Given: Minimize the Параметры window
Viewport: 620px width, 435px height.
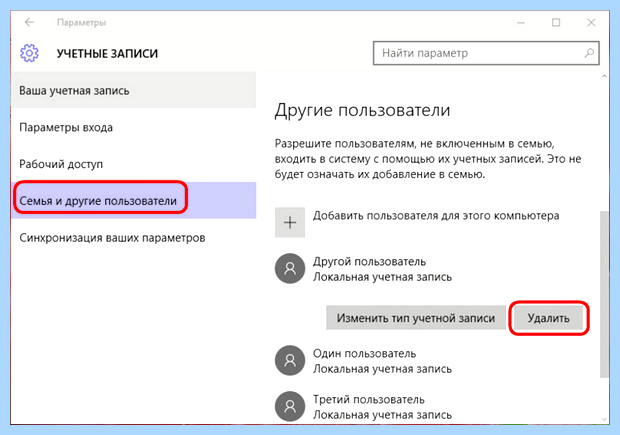Looking at the screenshot, I should pyautogui.click(x=521, y=23).
